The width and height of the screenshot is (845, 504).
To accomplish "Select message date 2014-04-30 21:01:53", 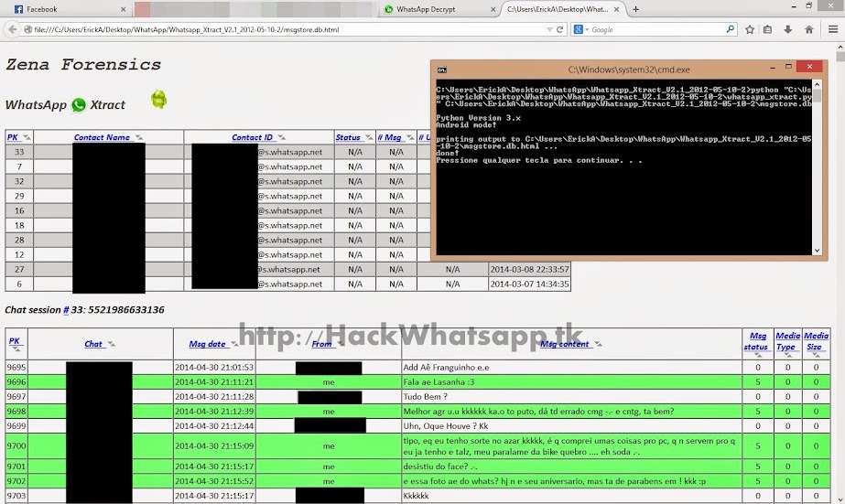I will point(214,367).
